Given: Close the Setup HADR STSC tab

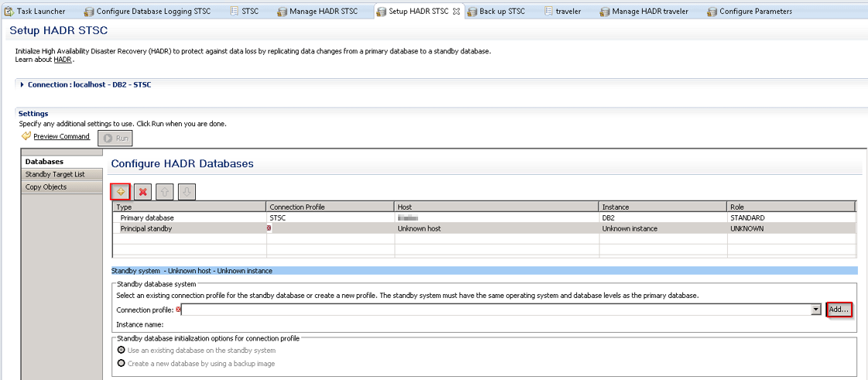Looking at the screenshot, I should (456, 12).
